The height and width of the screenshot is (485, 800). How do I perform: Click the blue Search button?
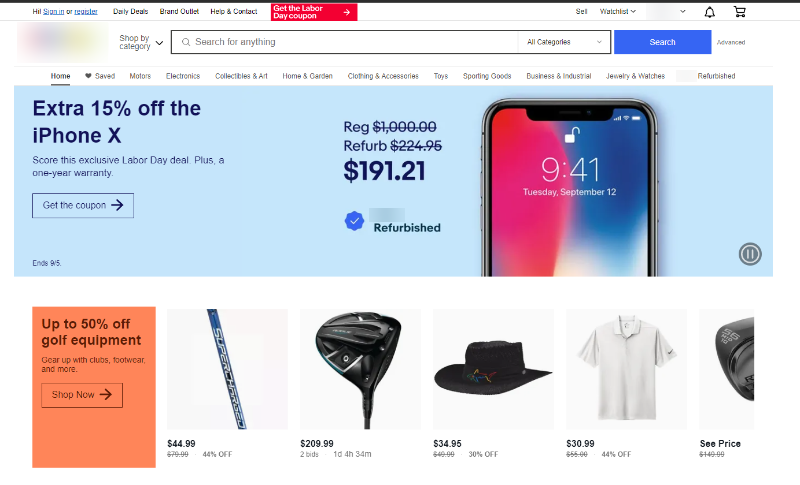coord(662,42)
